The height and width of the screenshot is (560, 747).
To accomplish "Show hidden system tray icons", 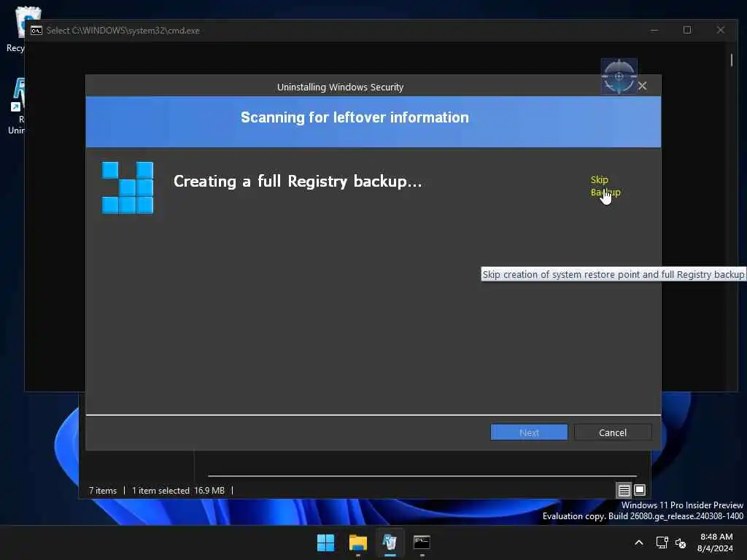I will [639, 542].
